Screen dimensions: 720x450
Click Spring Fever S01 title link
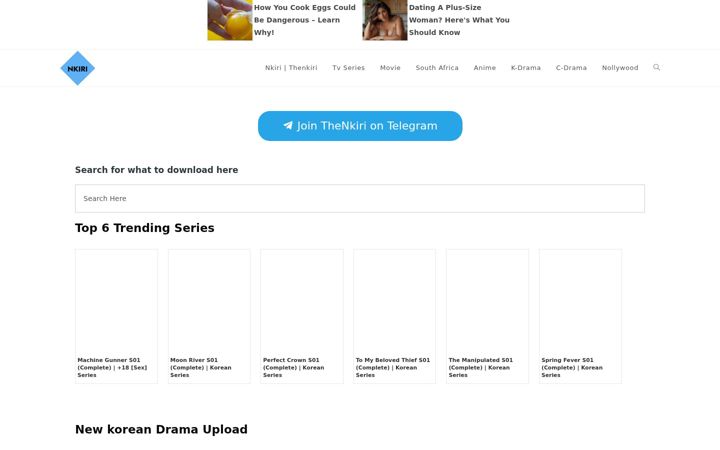[572, 367]
